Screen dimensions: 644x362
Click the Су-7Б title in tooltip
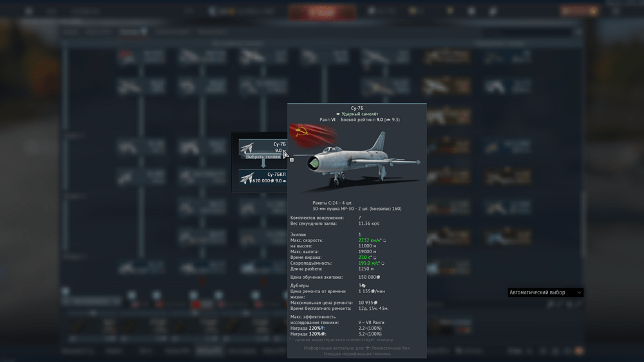coord(357,108)
